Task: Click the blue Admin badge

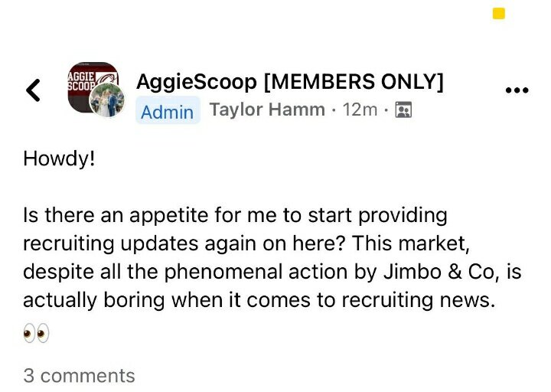Action: 167,112
